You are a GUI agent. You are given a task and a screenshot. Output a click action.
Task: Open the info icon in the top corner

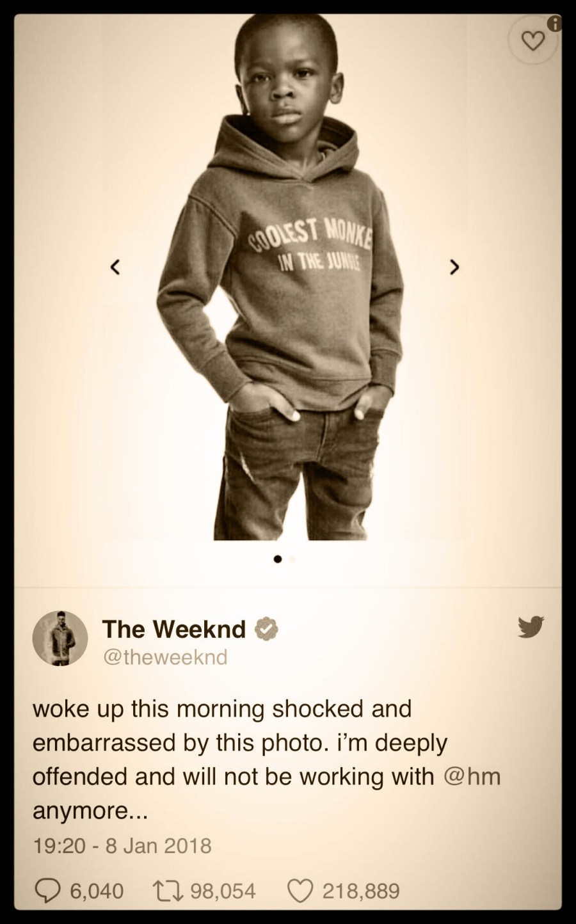pyautogui.click(x=556, y=24)
